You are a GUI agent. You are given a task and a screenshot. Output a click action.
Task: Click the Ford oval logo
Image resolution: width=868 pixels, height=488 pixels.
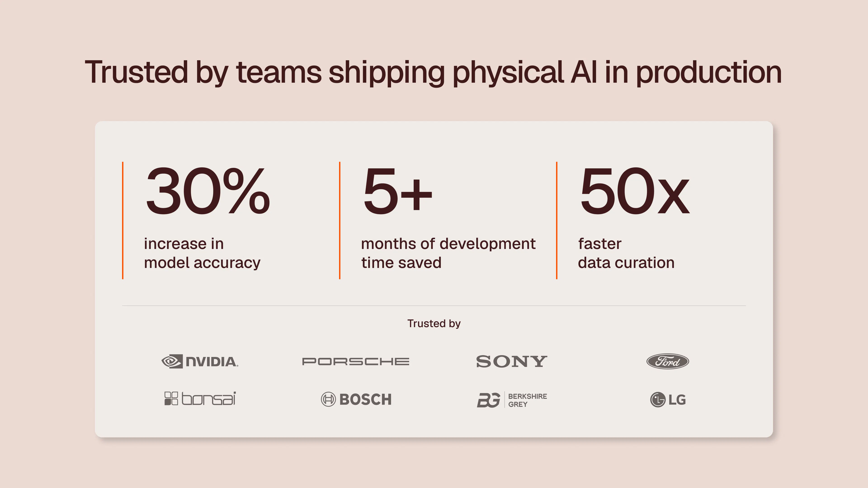click(x=668, y=361)
